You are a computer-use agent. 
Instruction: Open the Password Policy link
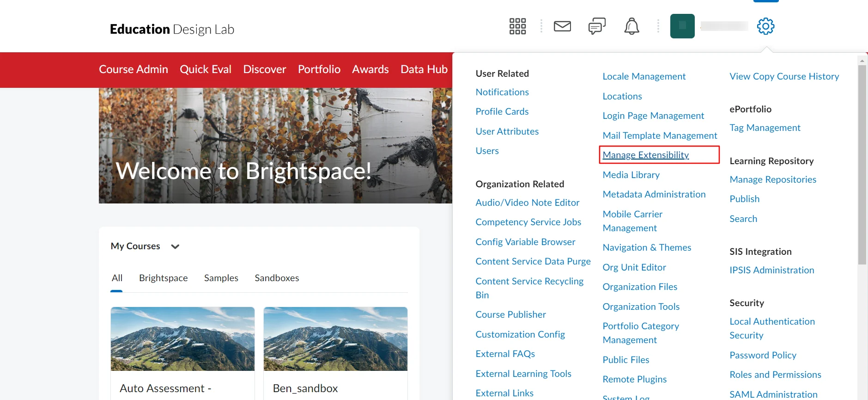coord(763,355)
